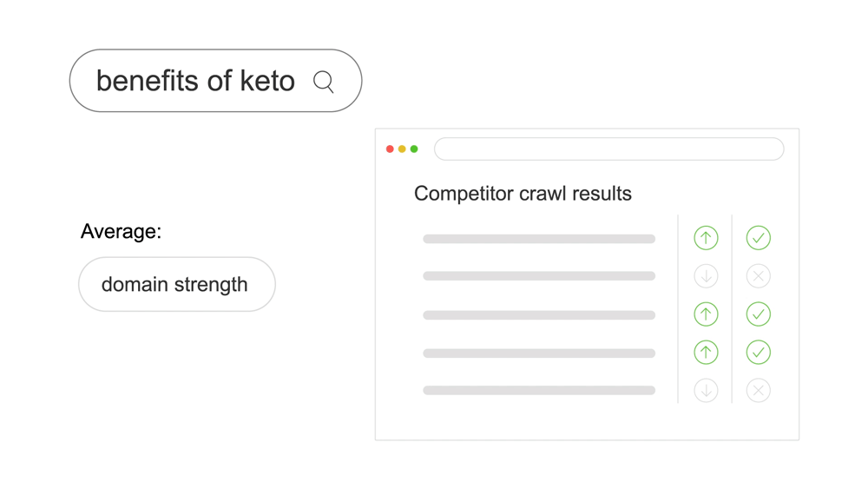The height and width of the screenshot is (489, 868).
Task: Select the third competitor result bar
Action: pyautogui.click(x=539, y=315)
